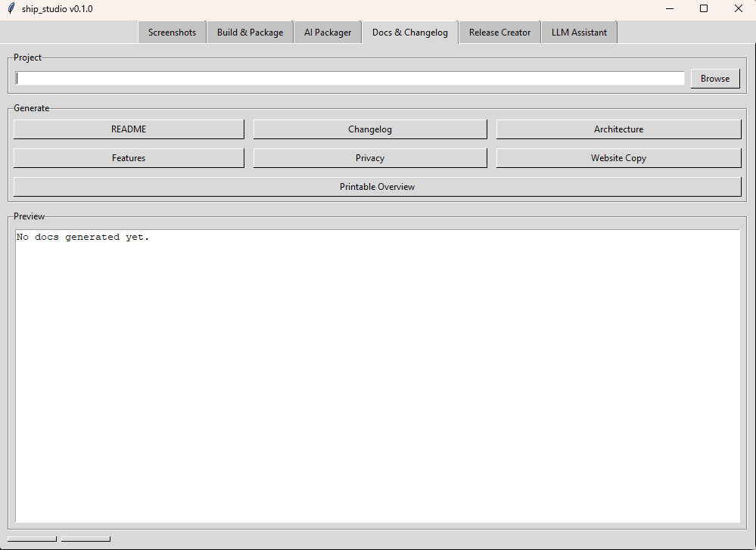Click inside the Project path input field

click(x=348, y=78)
